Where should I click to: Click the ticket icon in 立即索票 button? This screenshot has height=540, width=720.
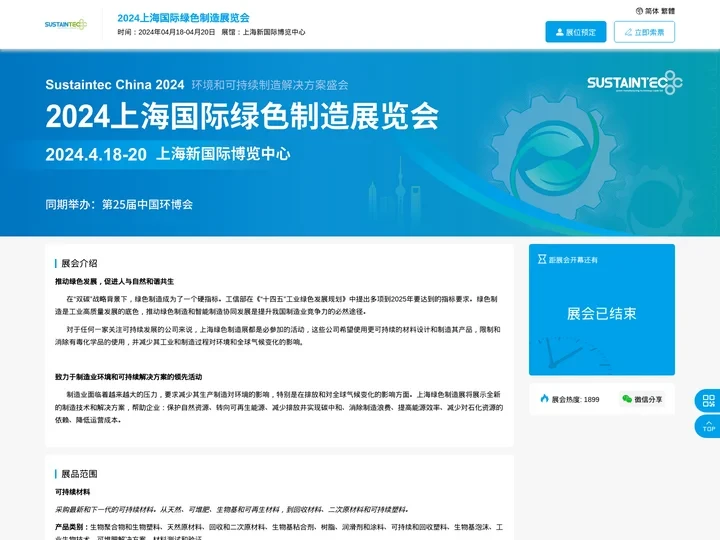[628, 32]
